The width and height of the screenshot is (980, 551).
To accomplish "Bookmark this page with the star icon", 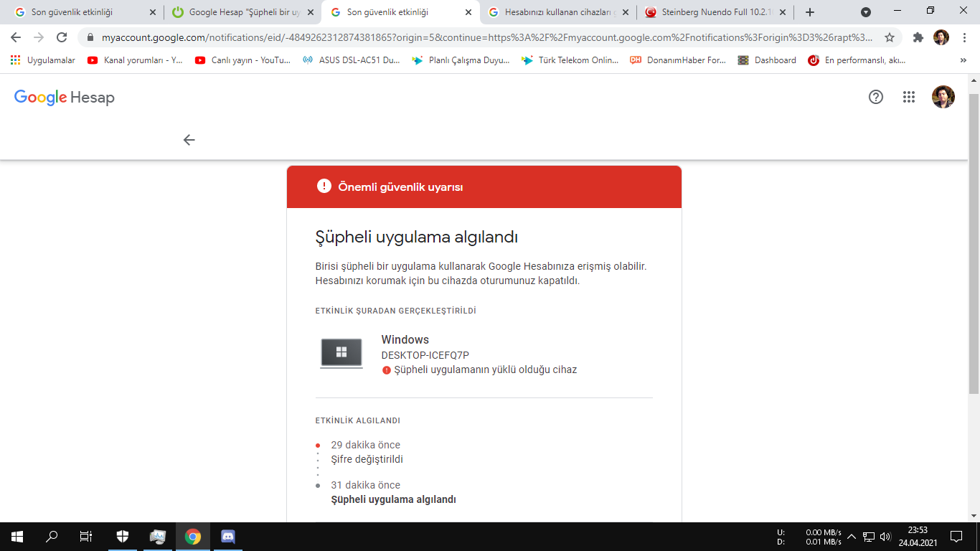I will click(x=890, y=37).
